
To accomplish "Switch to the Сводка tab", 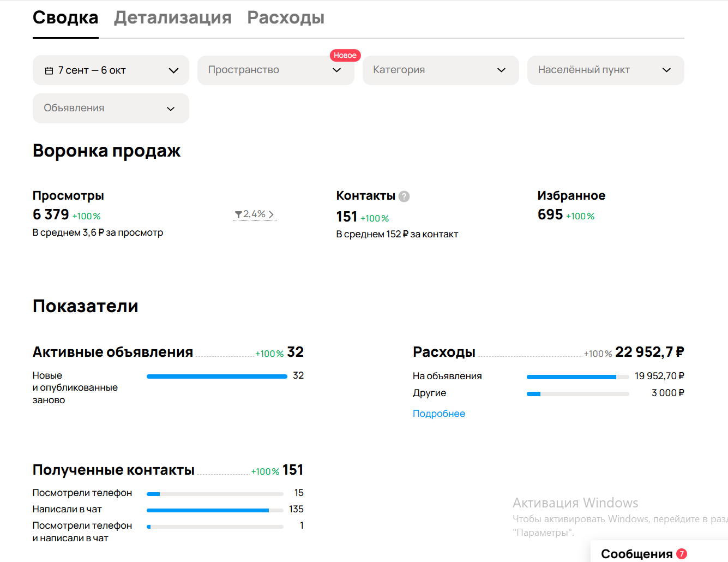I will click(65, 18).
